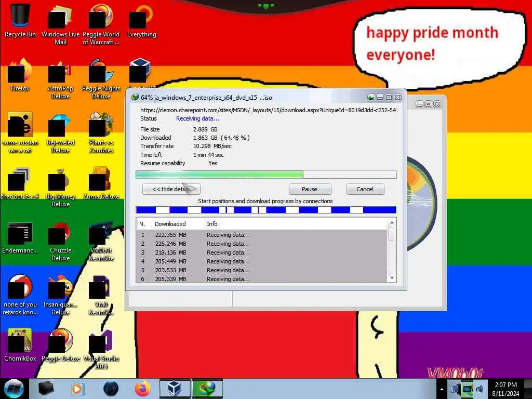
Task: Select AstroPop Deluxe desktop icon
Action: (60, 79)
